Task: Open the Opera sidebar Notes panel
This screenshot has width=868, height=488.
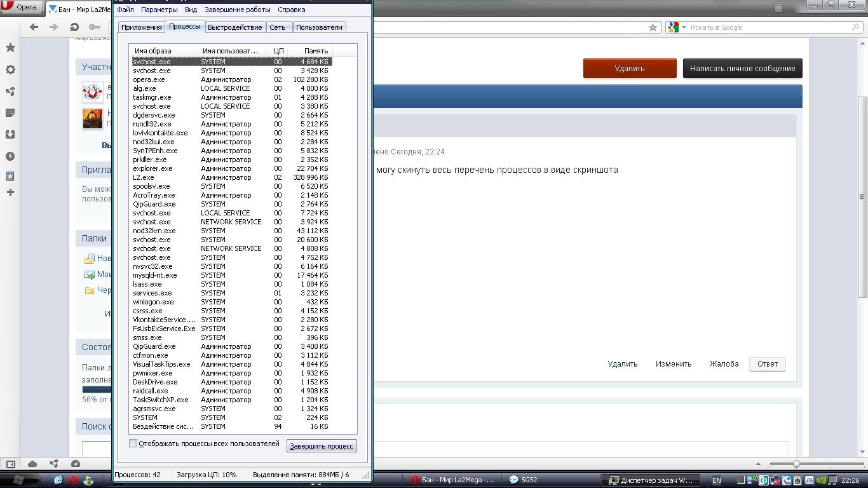Action: [10, 113]
